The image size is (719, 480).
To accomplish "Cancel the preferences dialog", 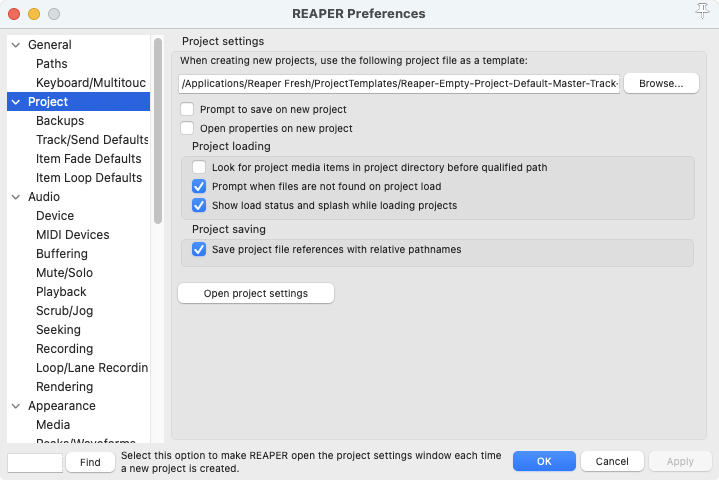I will (x=611, y=462).
